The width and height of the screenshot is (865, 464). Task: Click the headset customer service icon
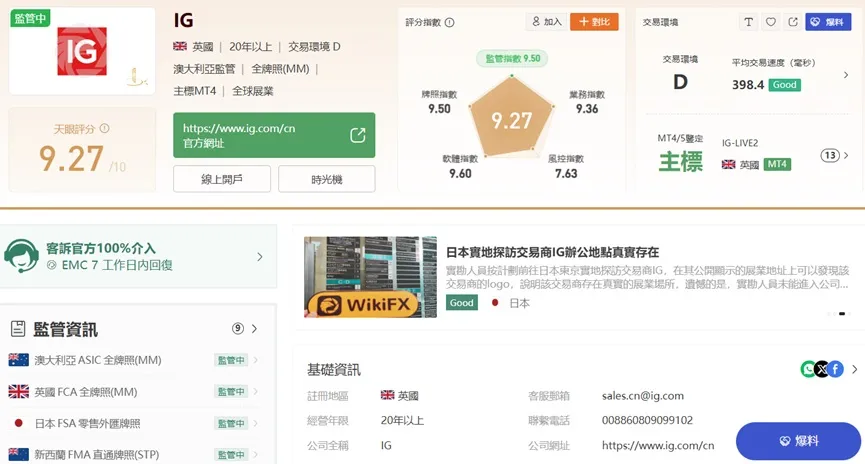pyautogui.click(x=21, y=256)
